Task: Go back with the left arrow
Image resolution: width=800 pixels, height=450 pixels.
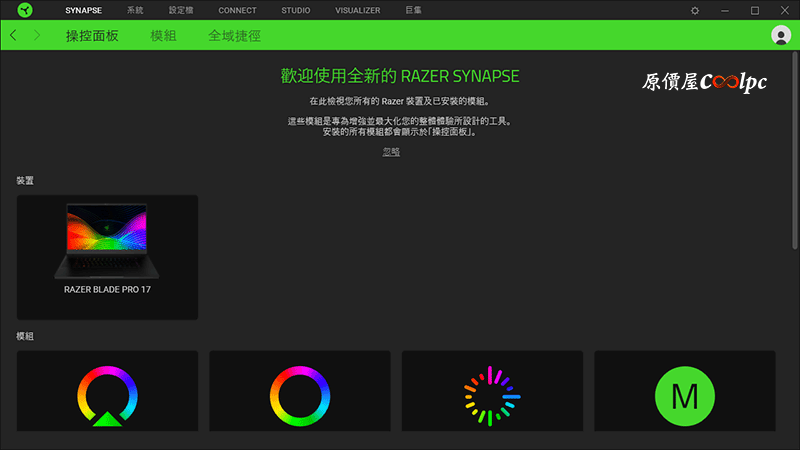Action: pos(13,35)
